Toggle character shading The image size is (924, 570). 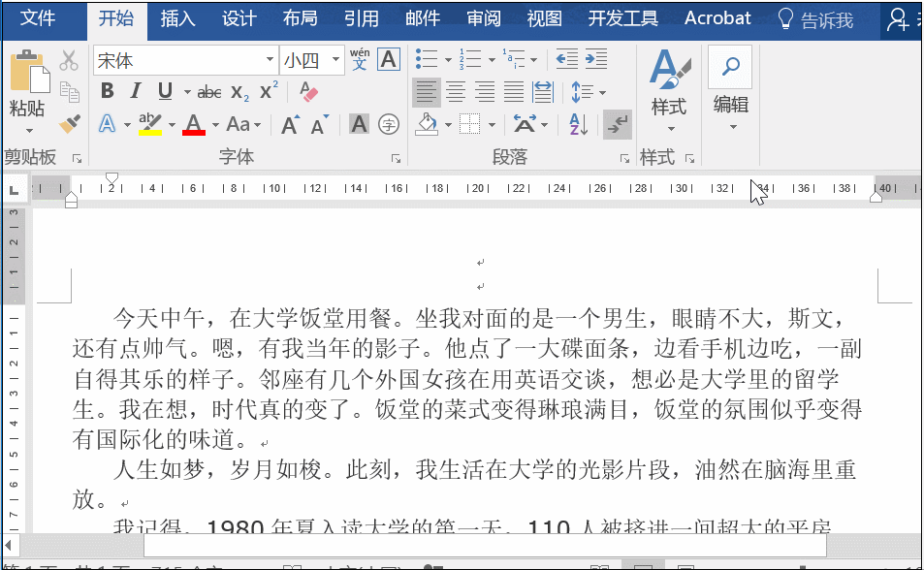click(359, 124)
